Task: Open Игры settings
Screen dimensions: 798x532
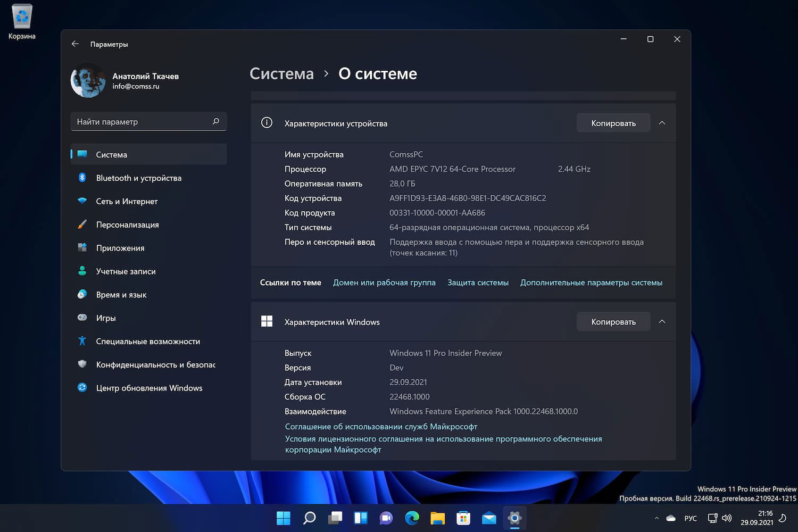Action: (x=106, y=318)
